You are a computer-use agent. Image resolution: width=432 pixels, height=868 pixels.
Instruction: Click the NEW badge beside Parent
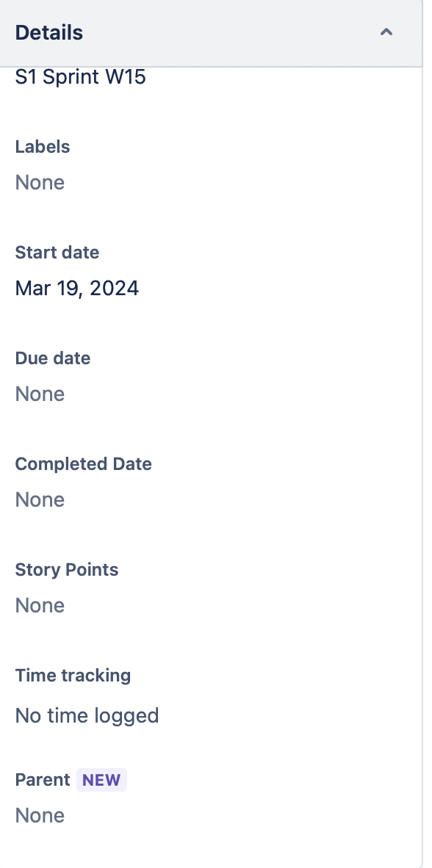coord(101,780)
